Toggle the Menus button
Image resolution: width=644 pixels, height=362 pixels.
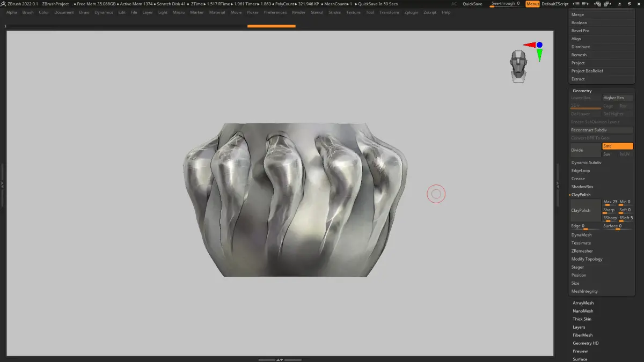[532, 4]
